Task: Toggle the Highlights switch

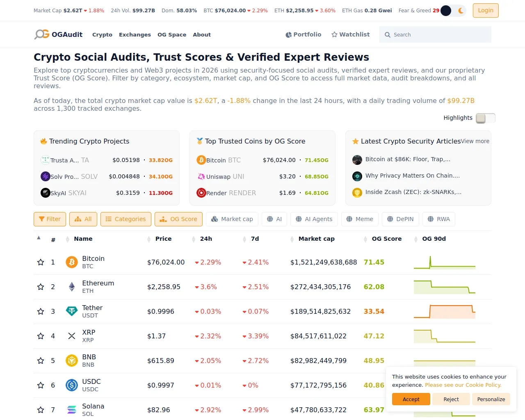Action: click(486, 118)
